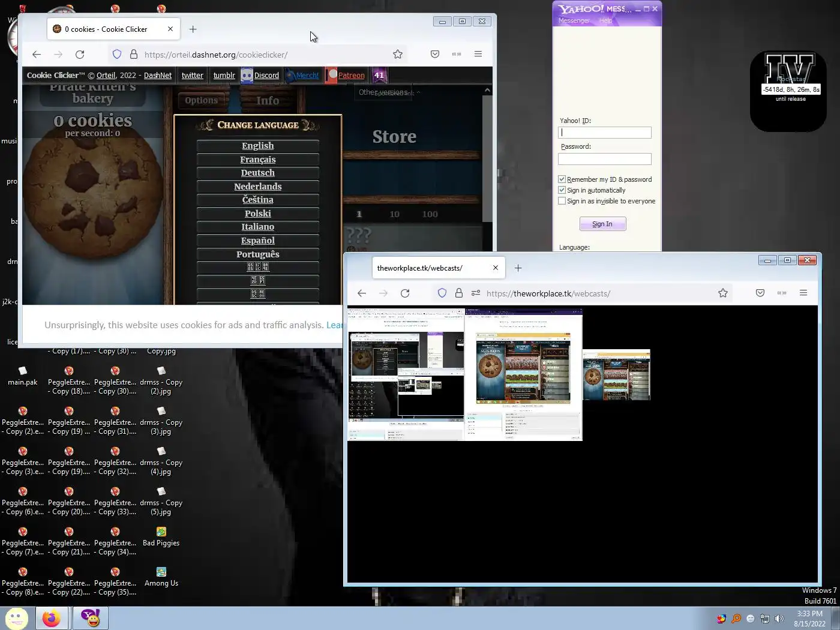
Task: Close the Cookie Clicker tab
Action: 170,29
